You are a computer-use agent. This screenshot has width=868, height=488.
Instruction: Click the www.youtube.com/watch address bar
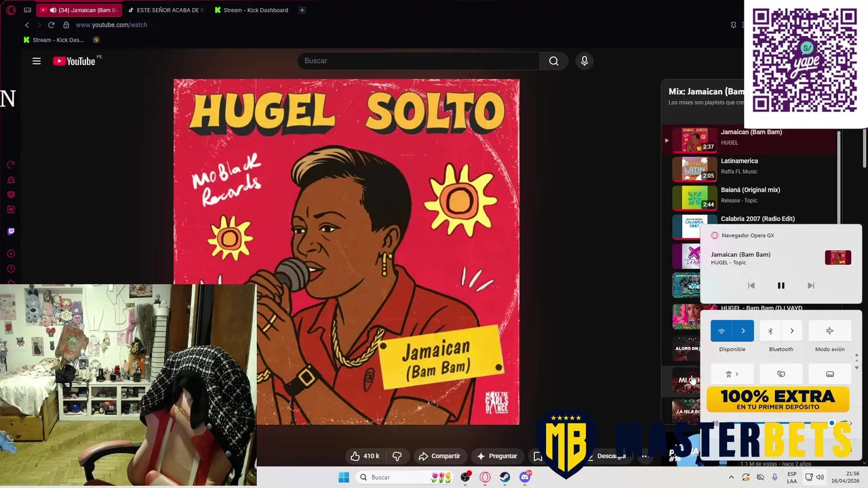111,25
